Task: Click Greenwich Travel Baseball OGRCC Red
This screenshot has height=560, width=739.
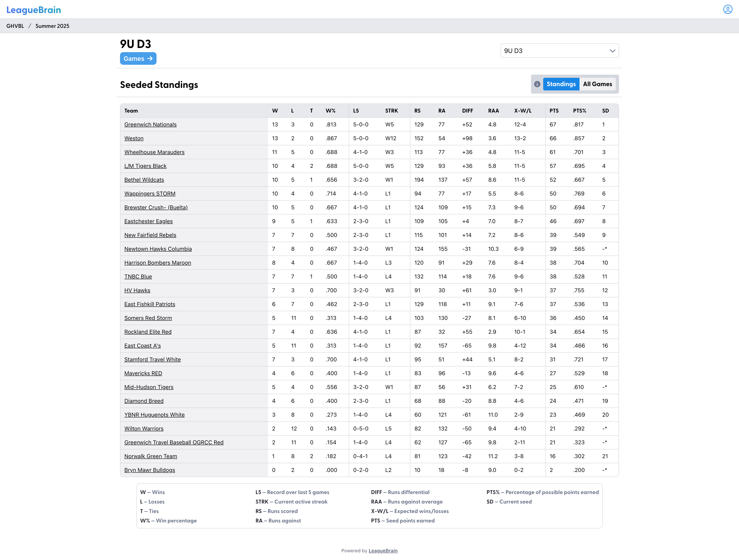Action: pos(174,442)
